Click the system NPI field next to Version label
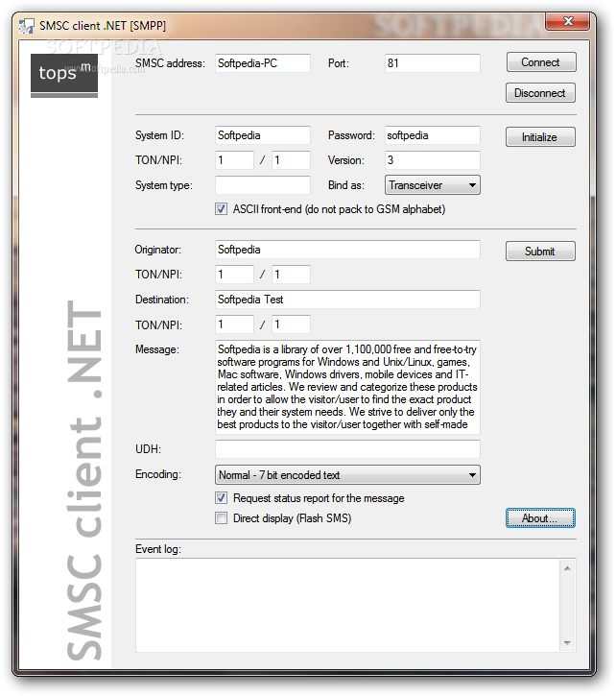616x696 pixels. (x=291, y=159)
